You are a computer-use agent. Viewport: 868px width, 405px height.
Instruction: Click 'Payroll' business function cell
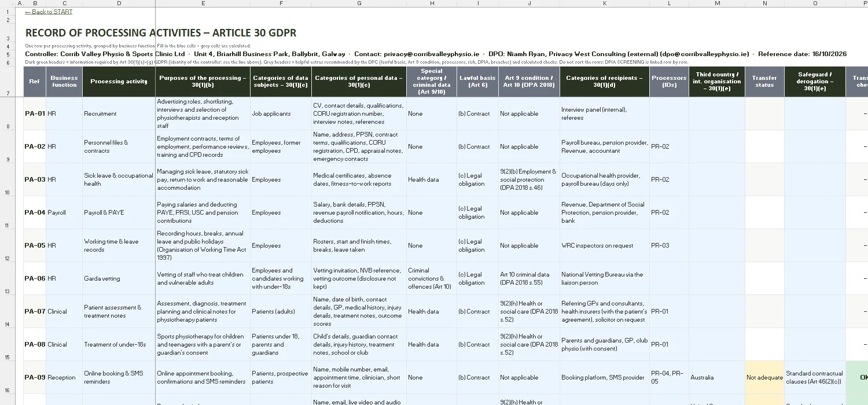coord(64,212)
